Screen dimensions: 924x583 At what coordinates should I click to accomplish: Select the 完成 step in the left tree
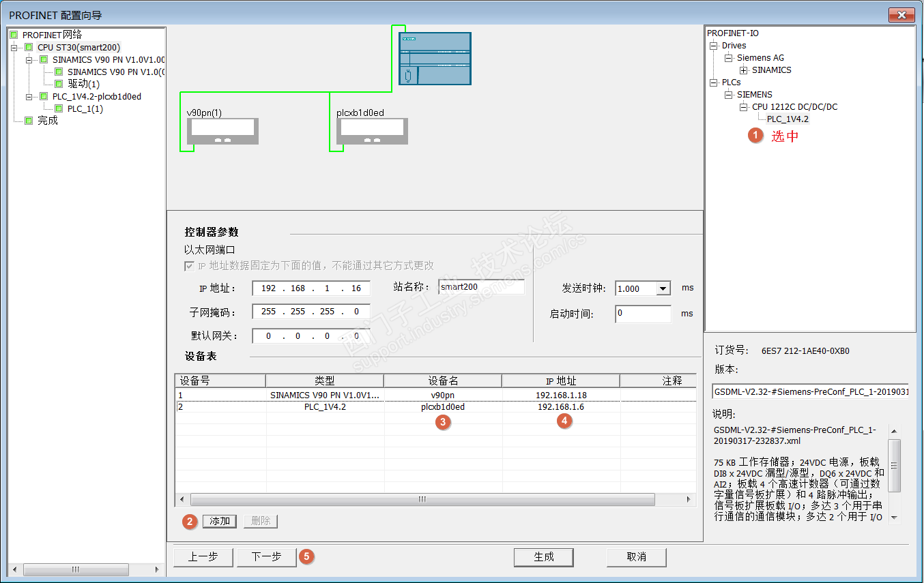tap(48, 121)
